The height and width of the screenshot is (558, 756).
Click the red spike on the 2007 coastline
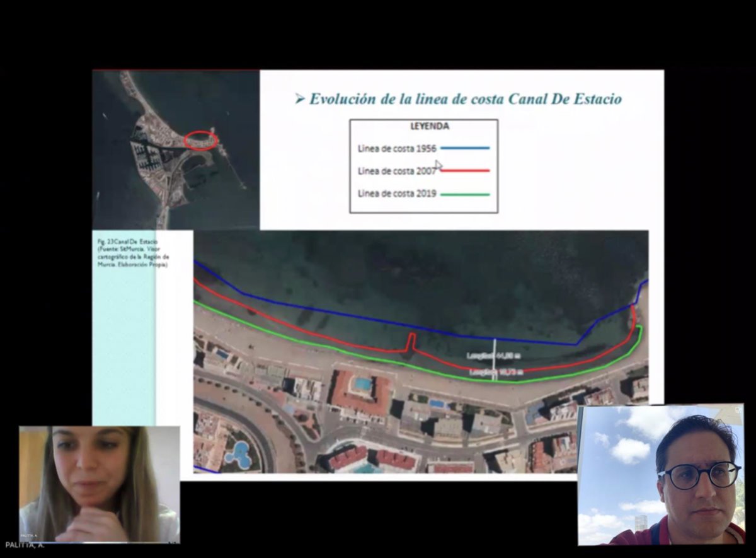pyautogui.click(x=411, y=341)
